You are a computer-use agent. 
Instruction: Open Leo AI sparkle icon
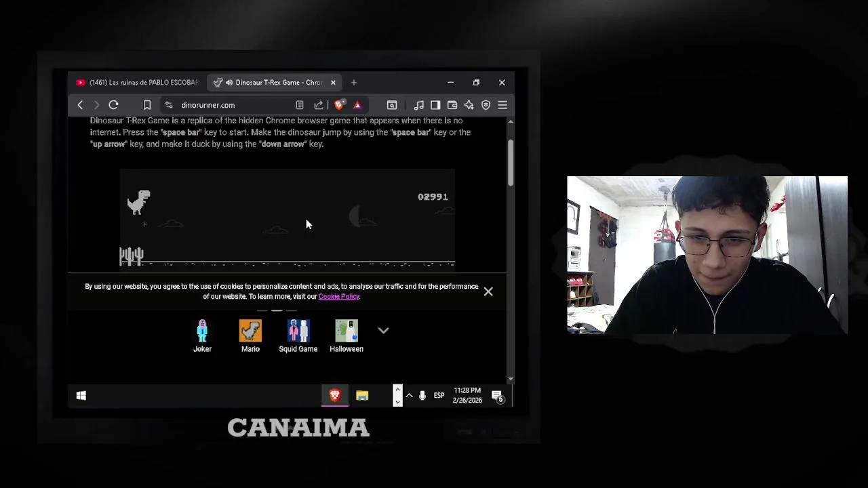click(x=469, y=105)
